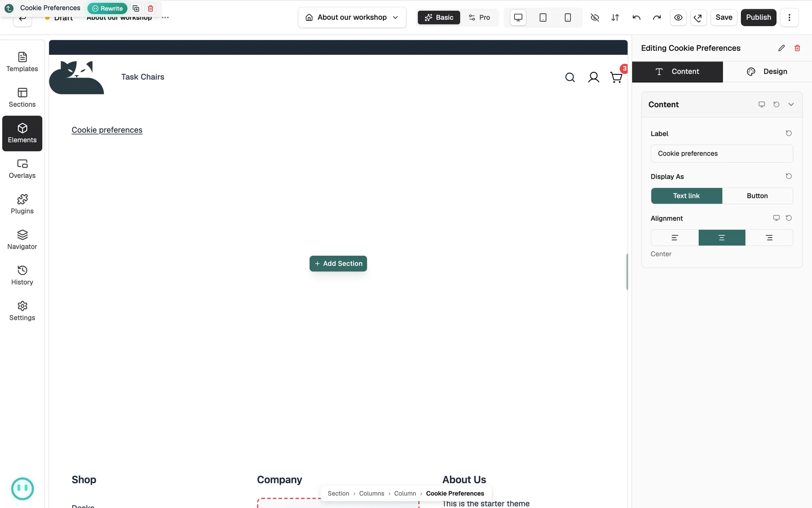The image size is (812, 508).
Task: Delete element via red trash in editing panel
Action: click(x=797, y=48)
